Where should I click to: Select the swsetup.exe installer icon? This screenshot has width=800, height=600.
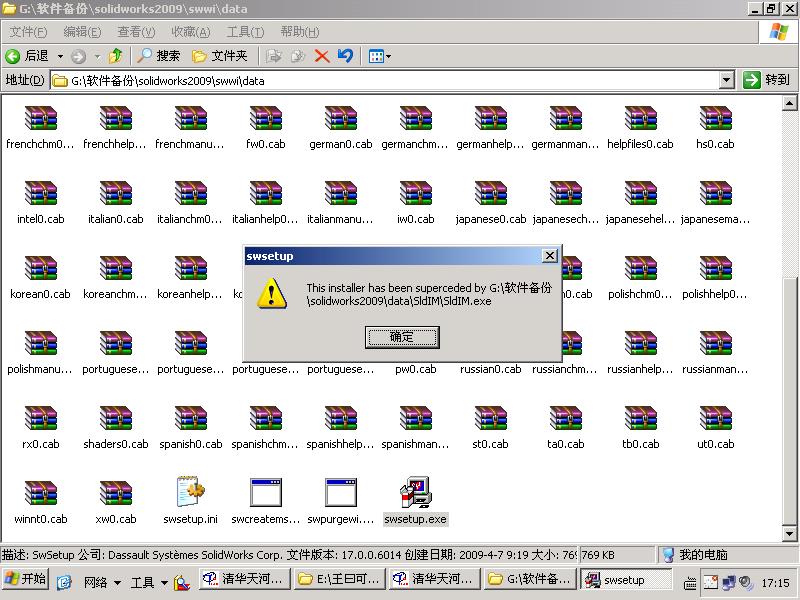tap(415, 493)
